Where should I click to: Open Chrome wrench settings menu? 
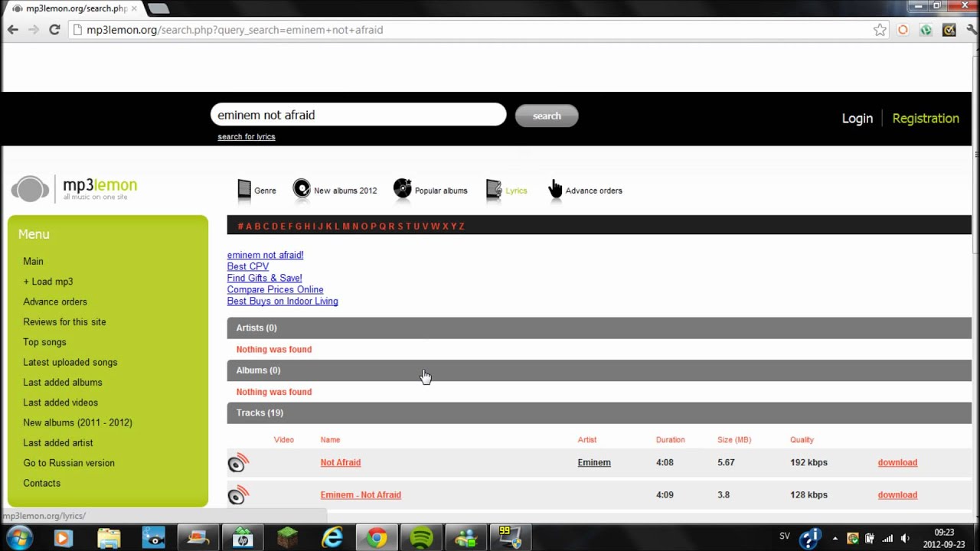pyautogui.click(x=971, y=30)
